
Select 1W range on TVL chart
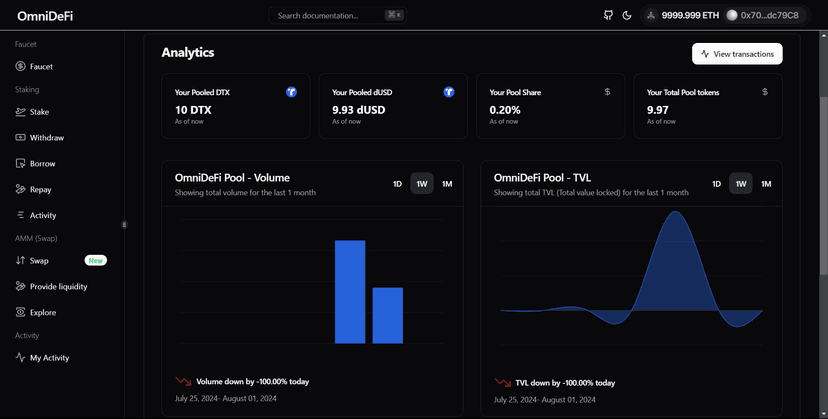741,184
